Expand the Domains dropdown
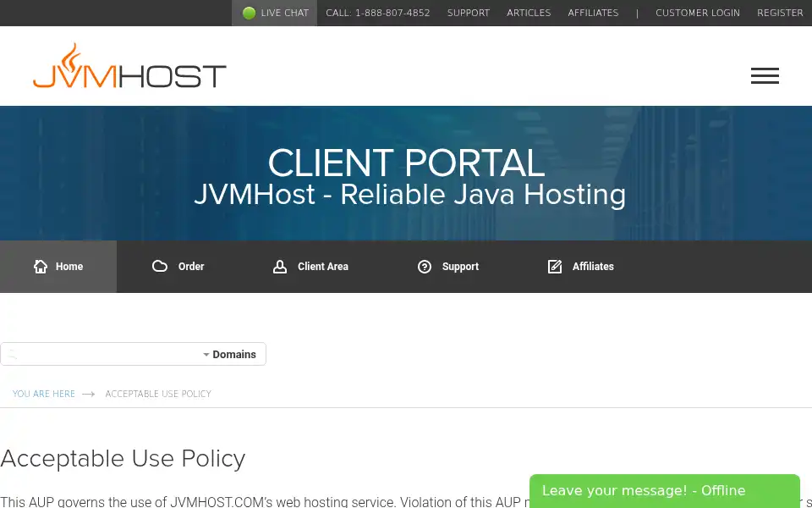The image size is (812, 508). point(229,354)
